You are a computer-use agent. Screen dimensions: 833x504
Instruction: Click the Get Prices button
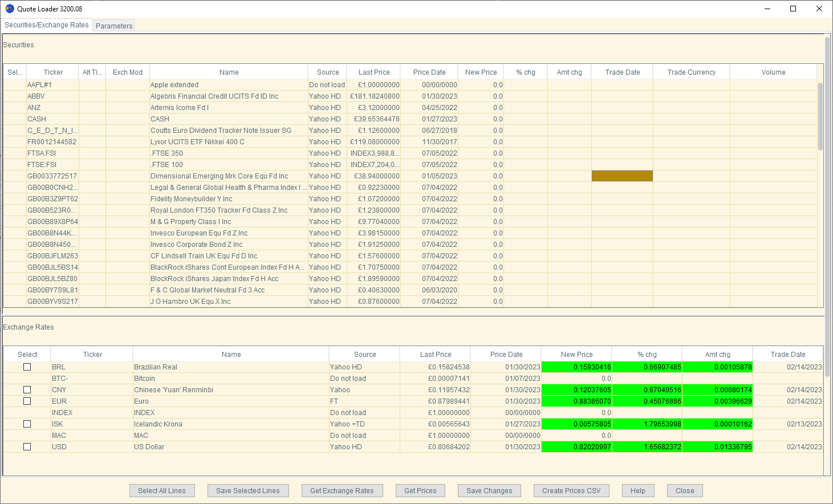point(420,491)
